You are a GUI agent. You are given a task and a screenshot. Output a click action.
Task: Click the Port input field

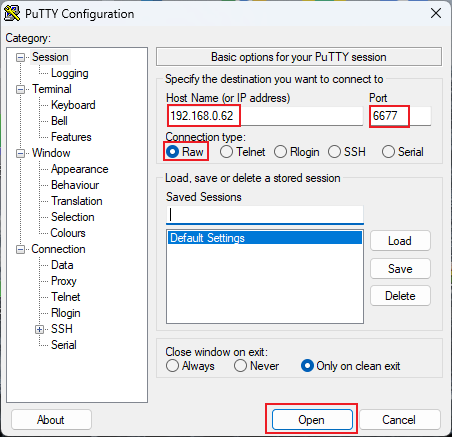(400, 116)
